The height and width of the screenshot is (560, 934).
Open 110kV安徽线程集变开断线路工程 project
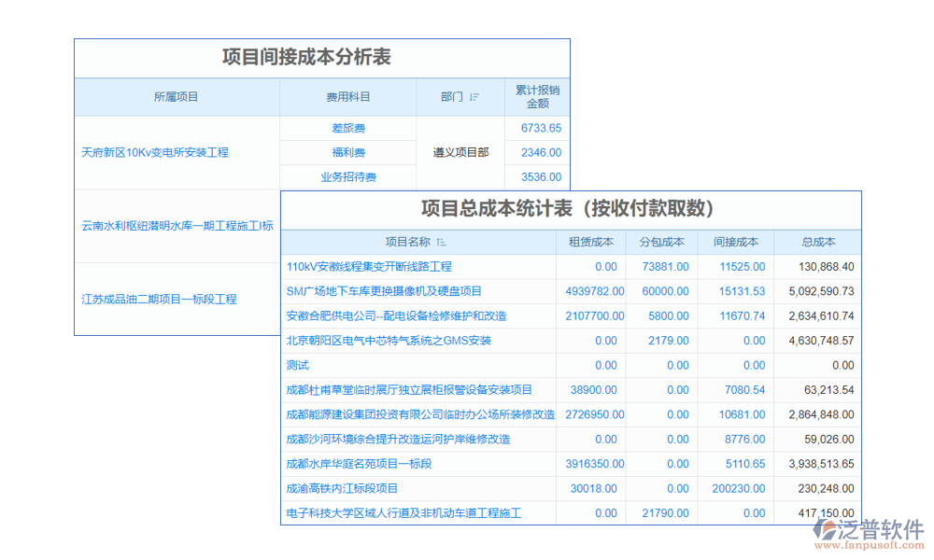coord(369,267)
